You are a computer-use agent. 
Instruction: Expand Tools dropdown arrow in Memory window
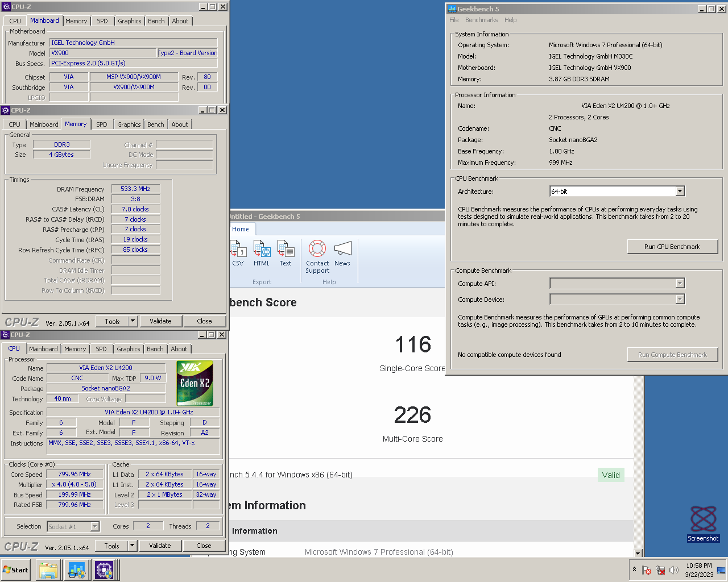click(x=133, y=321)
